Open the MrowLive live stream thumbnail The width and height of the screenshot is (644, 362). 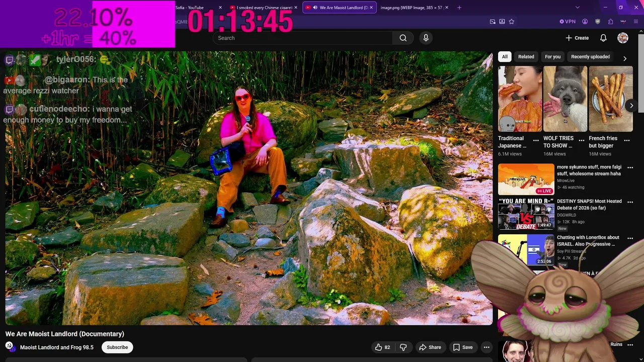tap(526, 179)
